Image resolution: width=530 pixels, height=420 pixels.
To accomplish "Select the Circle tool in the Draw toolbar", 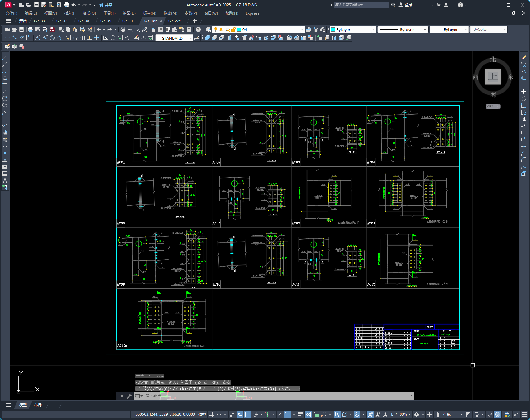I will pyautogui.click(x=5, y=98).
